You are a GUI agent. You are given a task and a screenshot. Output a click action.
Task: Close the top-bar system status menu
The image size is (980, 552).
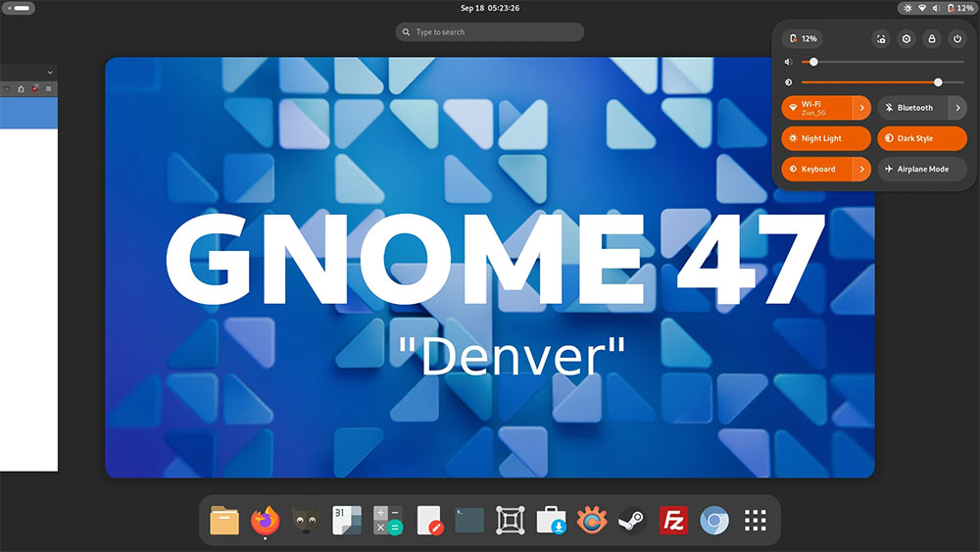click(x=938, y=8)
